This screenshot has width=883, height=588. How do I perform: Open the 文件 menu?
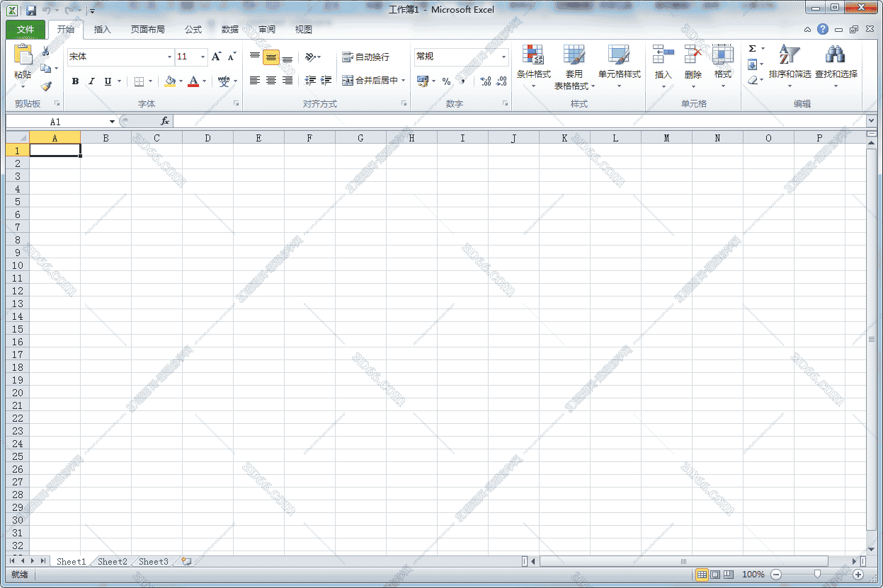[x=25, y=29]
